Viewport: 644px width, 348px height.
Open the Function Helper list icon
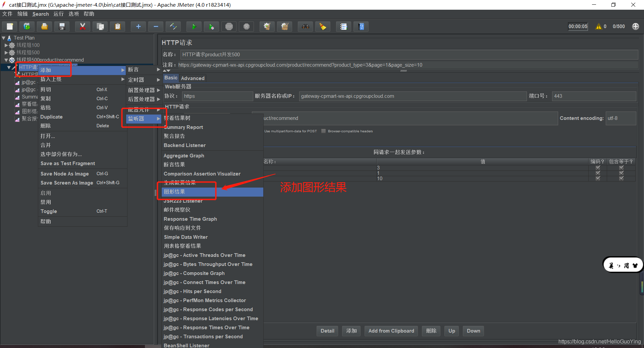tap(343, 26)
